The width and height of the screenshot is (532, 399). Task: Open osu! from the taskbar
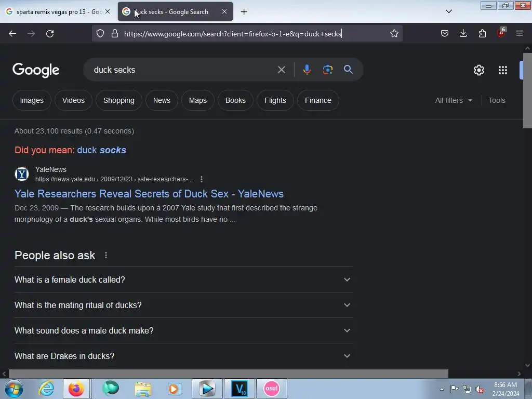pos(271,389)
